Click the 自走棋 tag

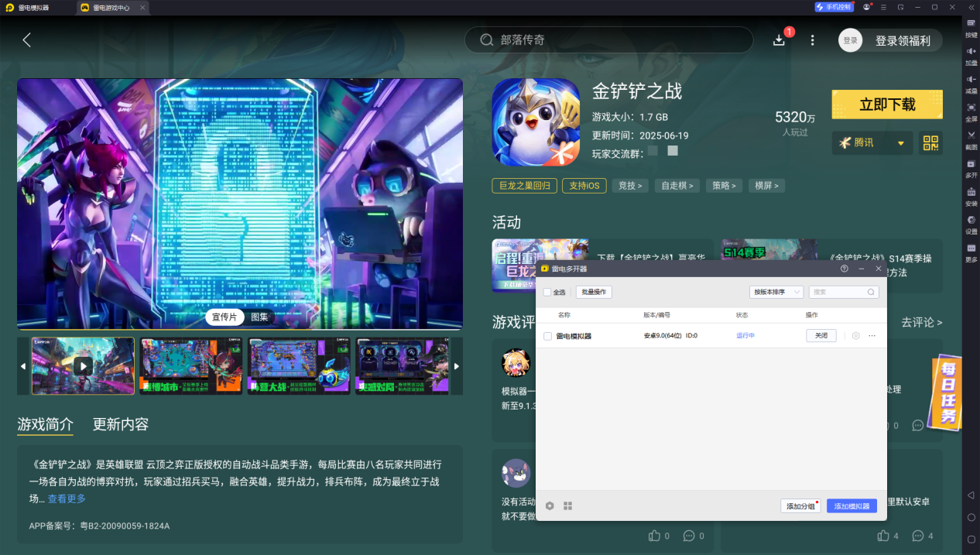coord(677,186)
